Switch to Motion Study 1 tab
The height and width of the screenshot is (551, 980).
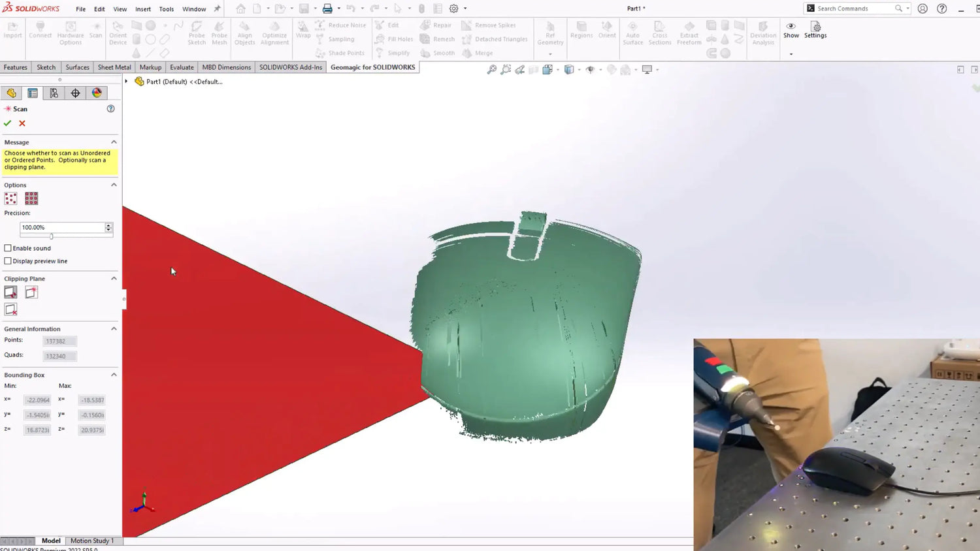[x=91, y=541]
